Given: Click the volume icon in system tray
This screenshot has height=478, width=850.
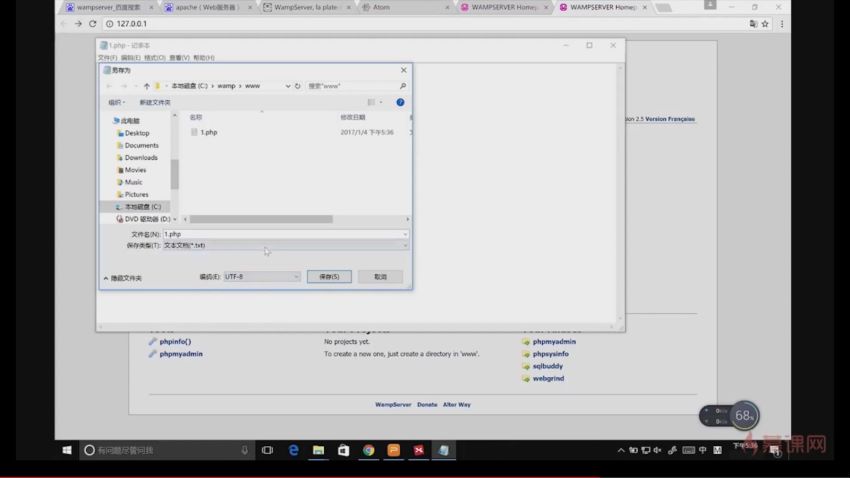Looking at the screenshot, I should click(658, 450).
